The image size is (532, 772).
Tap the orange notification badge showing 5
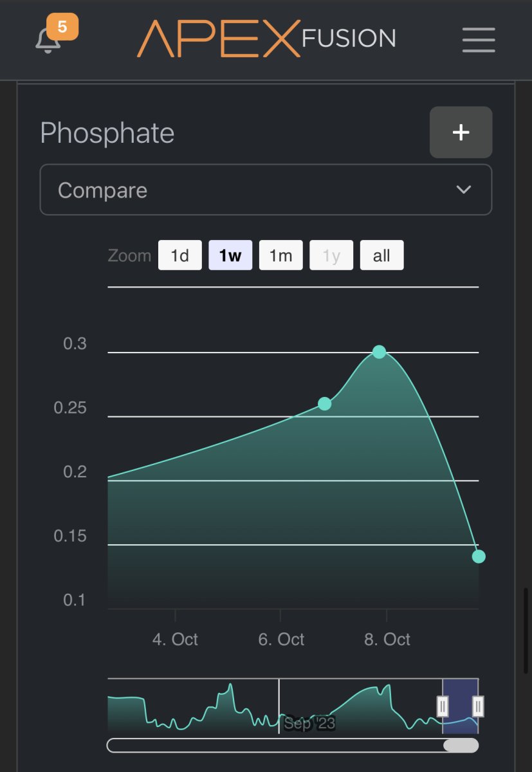(62, 28)
